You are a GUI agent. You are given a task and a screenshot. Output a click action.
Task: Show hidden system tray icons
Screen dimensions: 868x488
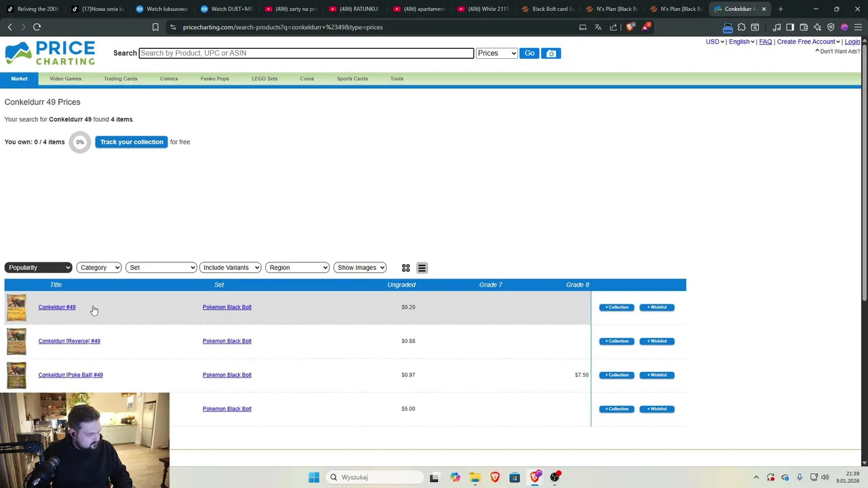coord(756,477)
